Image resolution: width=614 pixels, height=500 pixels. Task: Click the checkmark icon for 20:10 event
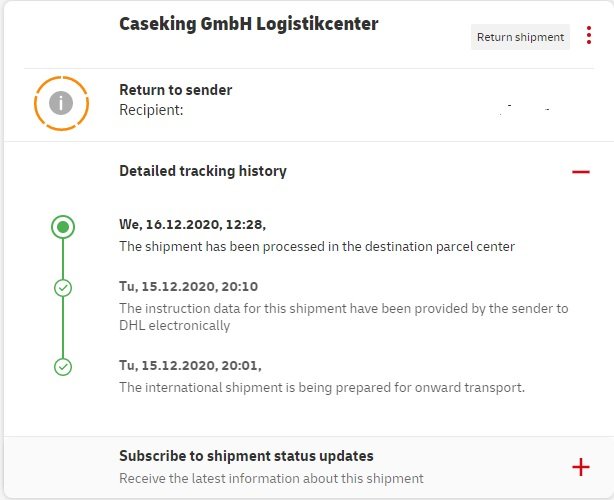(63, 288)
